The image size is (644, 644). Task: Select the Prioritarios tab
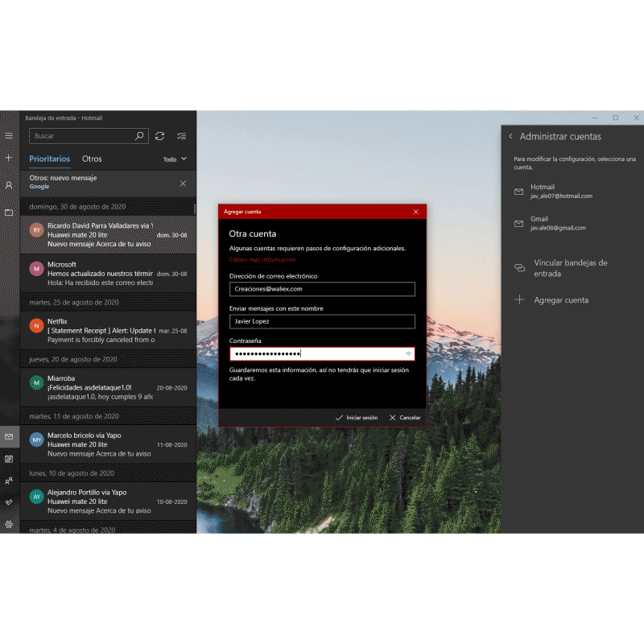pyautogui.click(x=50, y=159)
